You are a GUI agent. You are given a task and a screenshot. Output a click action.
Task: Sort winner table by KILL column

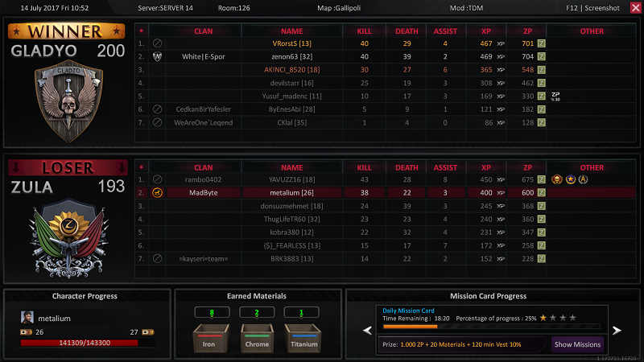coord(364,31)
